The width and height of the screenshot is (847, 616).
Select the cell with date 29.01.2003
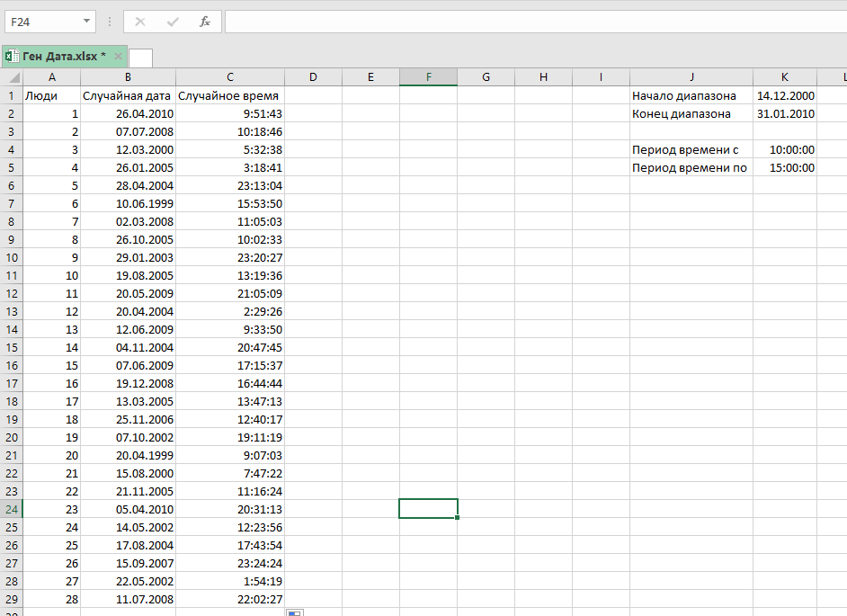[x=128, y=257]
